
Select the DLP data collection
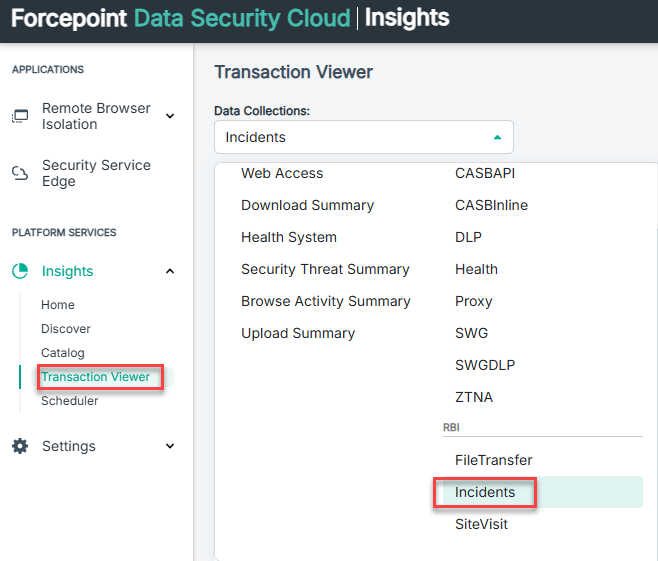point(468,237)
